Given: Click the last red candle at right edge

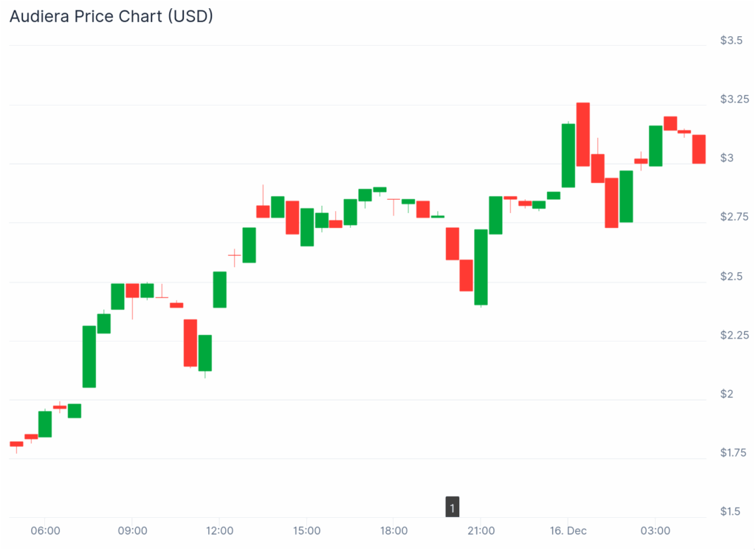Looking at the screenshot, I should point(699,149).
